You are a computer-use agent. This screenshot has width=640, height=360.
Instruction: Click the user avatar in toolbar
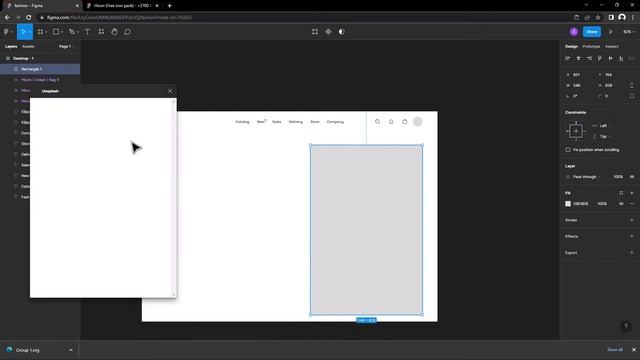(x=574, y=31)
